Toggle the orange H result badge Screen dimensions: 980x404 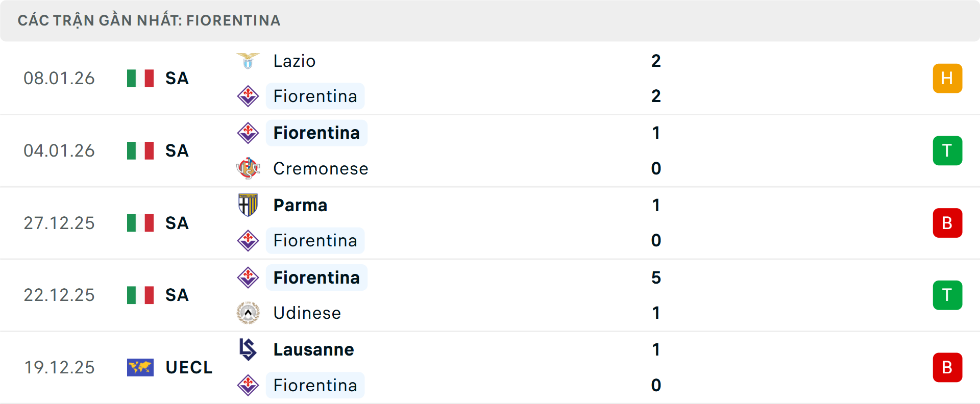pos(947,78)
